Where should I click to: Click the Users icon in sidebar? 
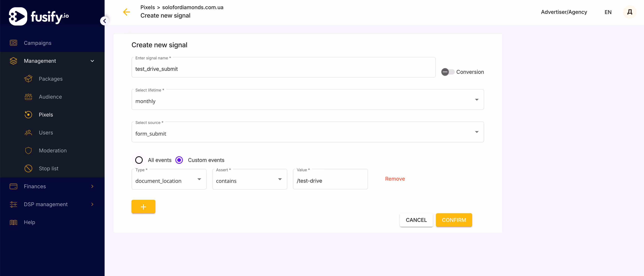point(28,133)
